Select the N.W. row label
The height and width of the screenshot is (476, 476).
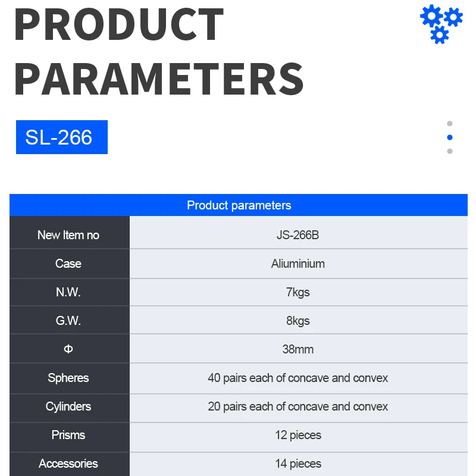click(x=68, y=292)
